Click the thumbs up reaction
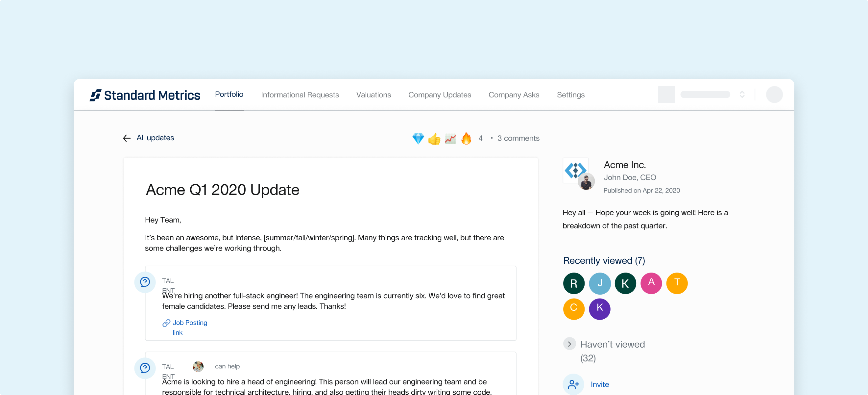The width and height of the screenshot is (868, 395). [x=434, y=138]
